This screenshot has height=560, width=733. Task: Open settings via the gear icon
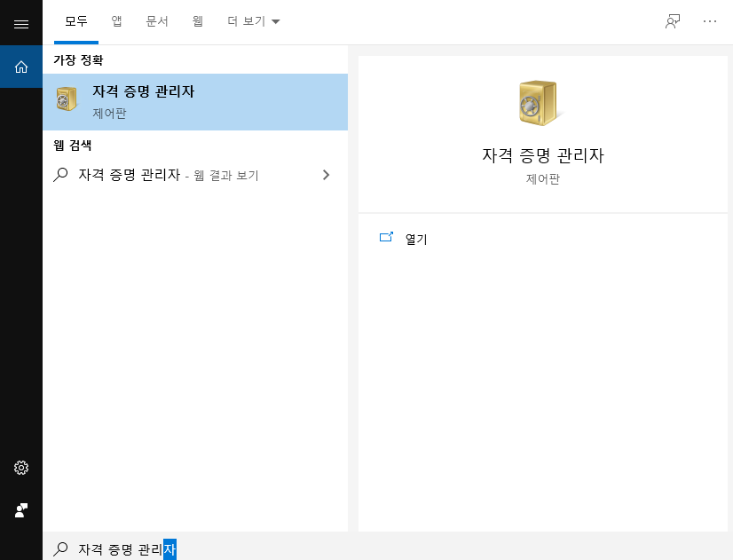21,468
